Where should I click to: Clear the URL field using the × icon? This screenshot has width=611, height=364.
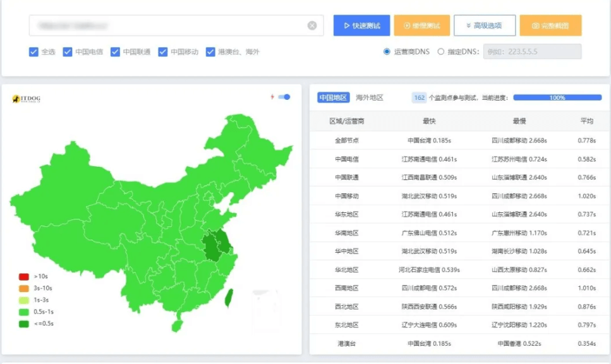[312, 26]
